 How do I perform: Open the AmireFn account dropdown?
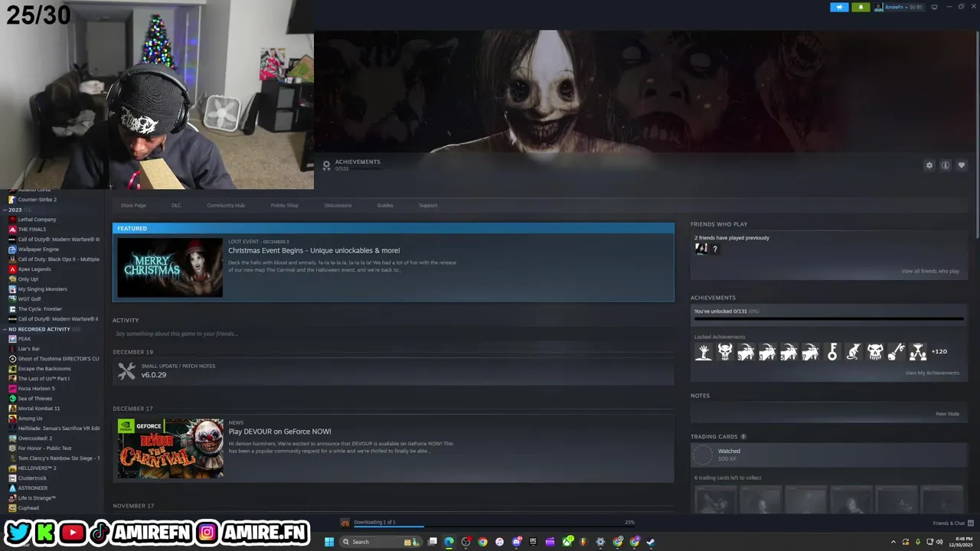click(x=900, y=7)
